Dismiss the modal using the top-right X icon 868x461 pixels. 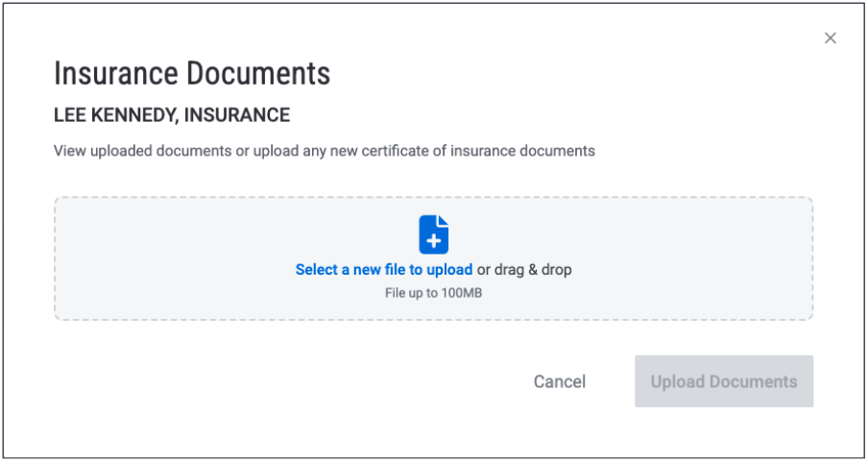pyautogui.click(x=831, y=38)
